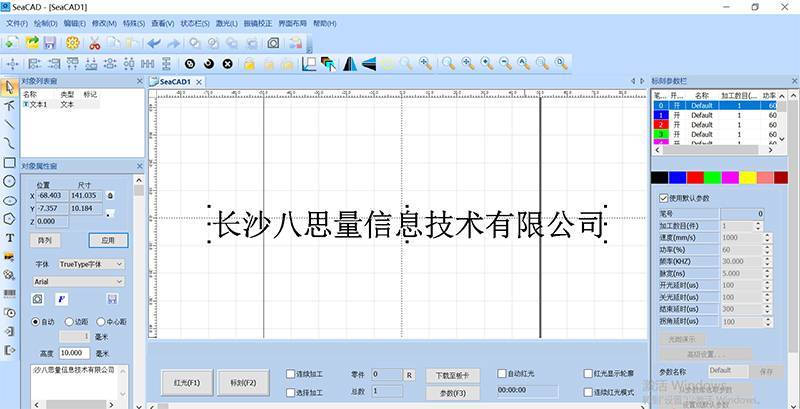This screenshot has height=409, width=800.
Task: Select the ellipse drawing tool
Action: click(9, 200)
